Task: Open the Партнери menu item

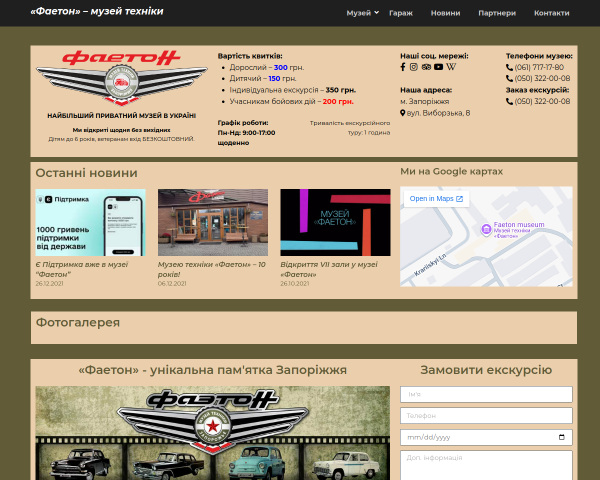Action: (x=497, y=13)
